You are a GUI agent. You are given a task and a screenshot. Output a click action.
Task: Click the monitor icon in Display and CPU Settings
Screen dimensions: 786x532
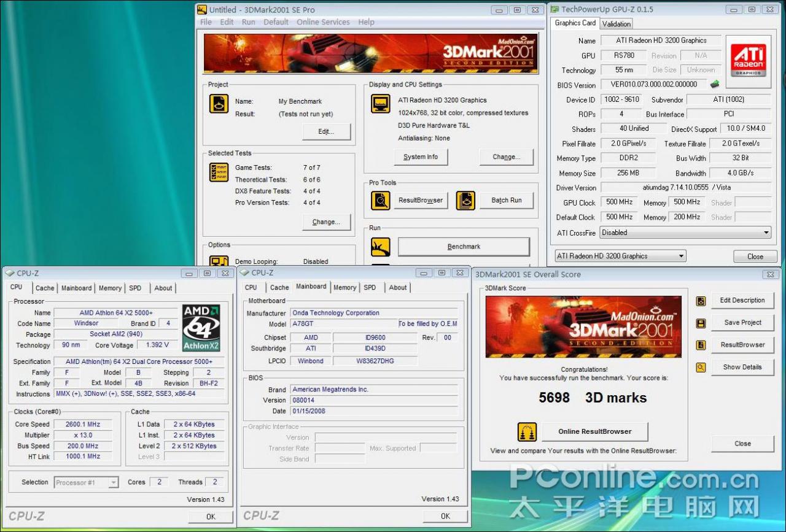pos(381,104)
